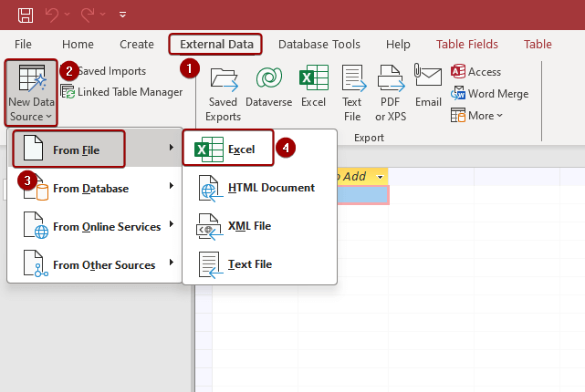Select PDF or XPS export
The image size is (585, 392).
pos(391,94)
